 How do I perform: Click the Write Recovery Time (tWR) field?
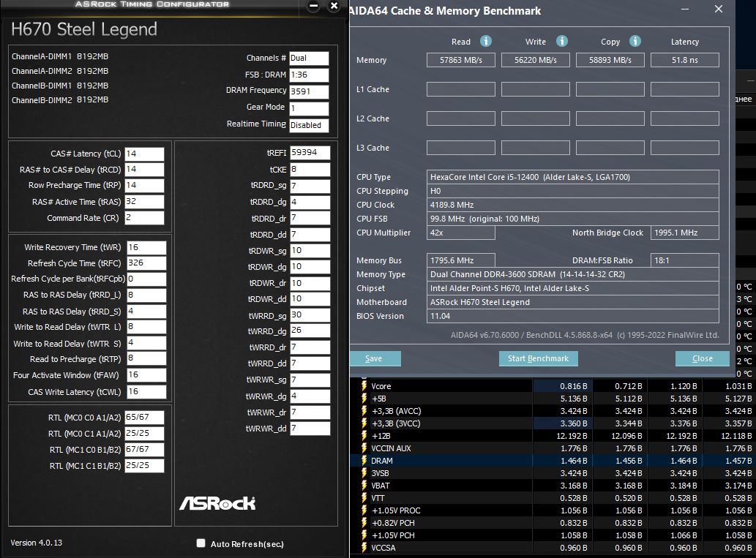tap(146, 247)
